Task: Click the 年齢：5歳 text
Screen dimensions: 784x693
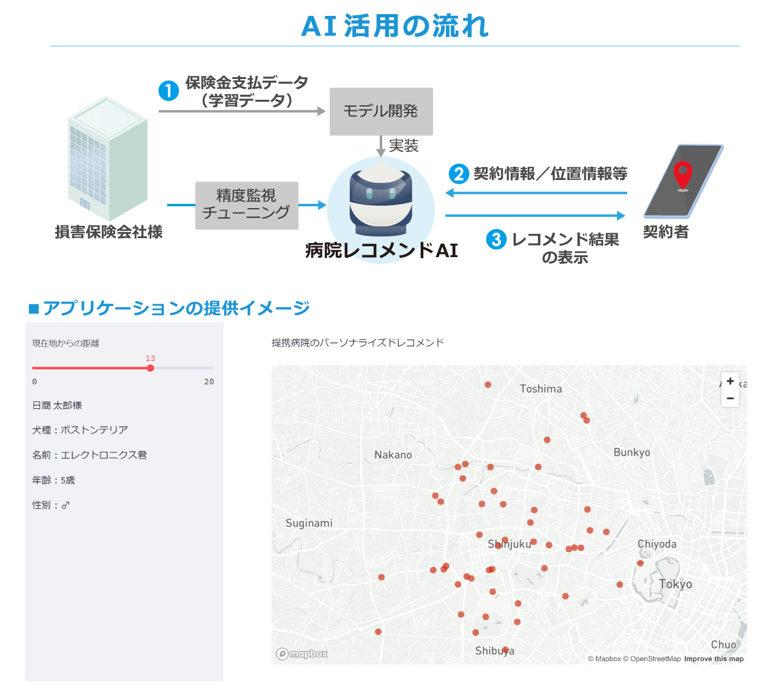Action: click(x=53, y=480)
